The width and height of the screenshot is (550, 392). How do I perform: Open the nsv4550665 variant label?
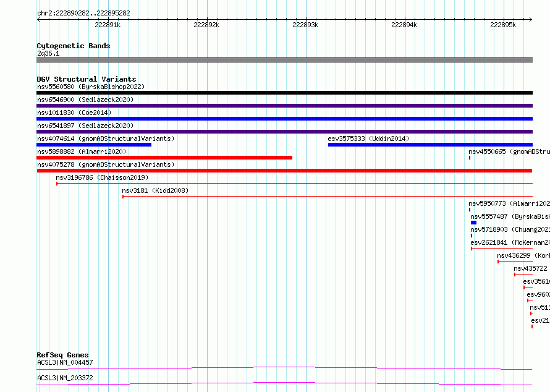[509, 151]
